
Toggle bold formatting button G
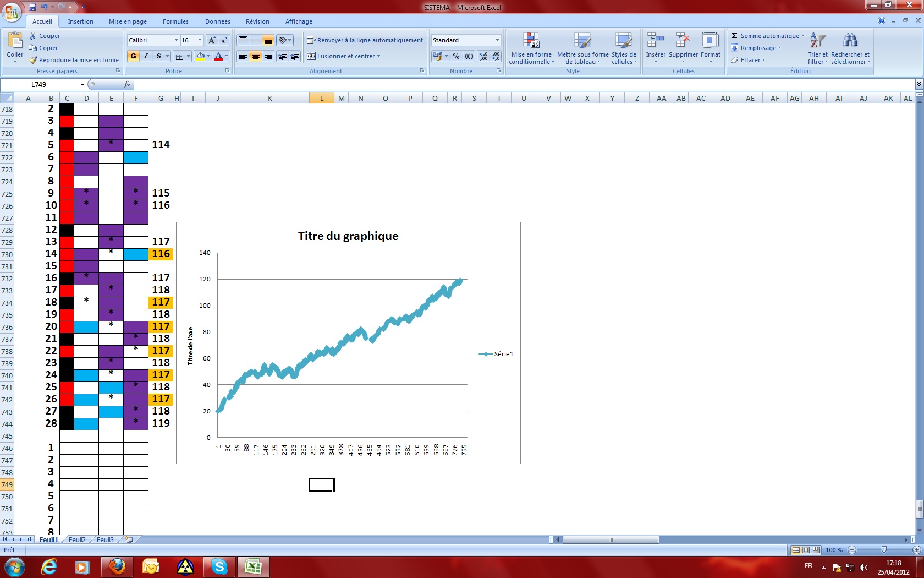133,56
